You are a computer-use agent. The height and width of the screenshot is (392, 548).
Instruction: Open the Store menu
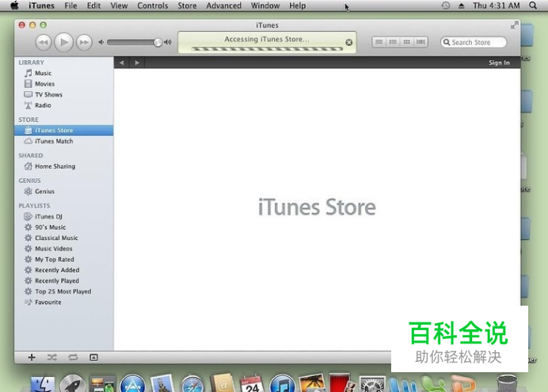click(187, 6)
